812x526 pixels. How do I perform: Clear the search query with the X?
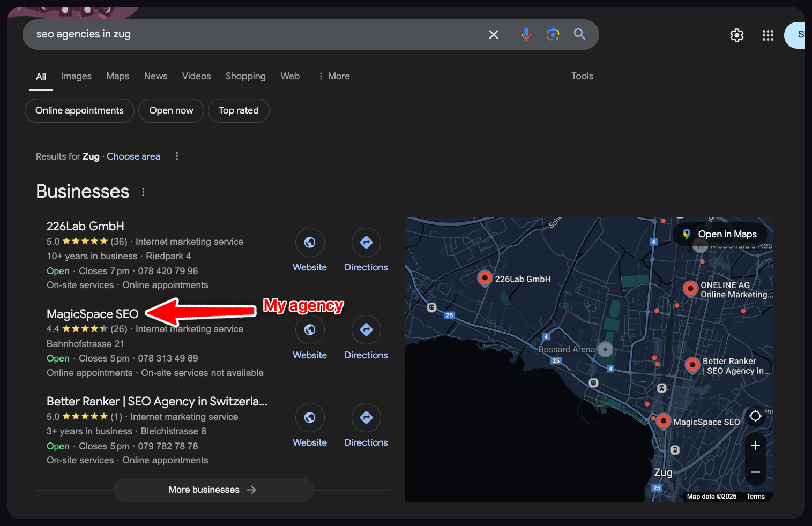tap(493, 34)
